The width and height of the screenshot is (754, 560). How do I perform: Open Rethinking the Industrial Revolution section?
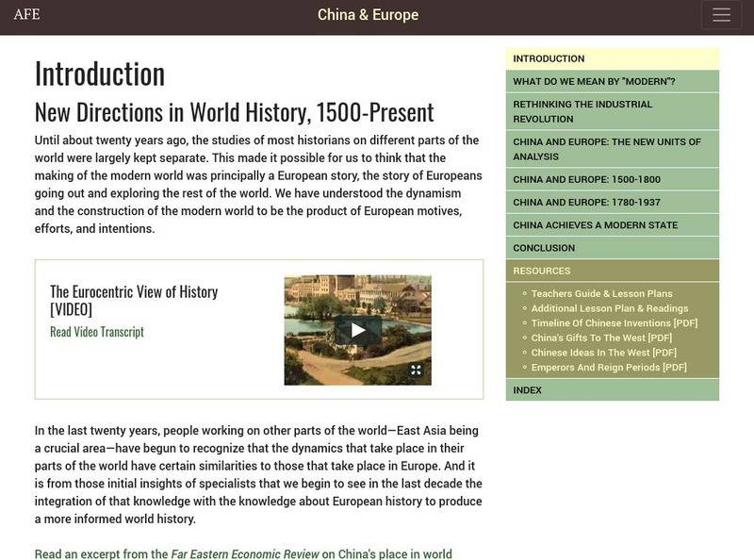pos(612,111)
